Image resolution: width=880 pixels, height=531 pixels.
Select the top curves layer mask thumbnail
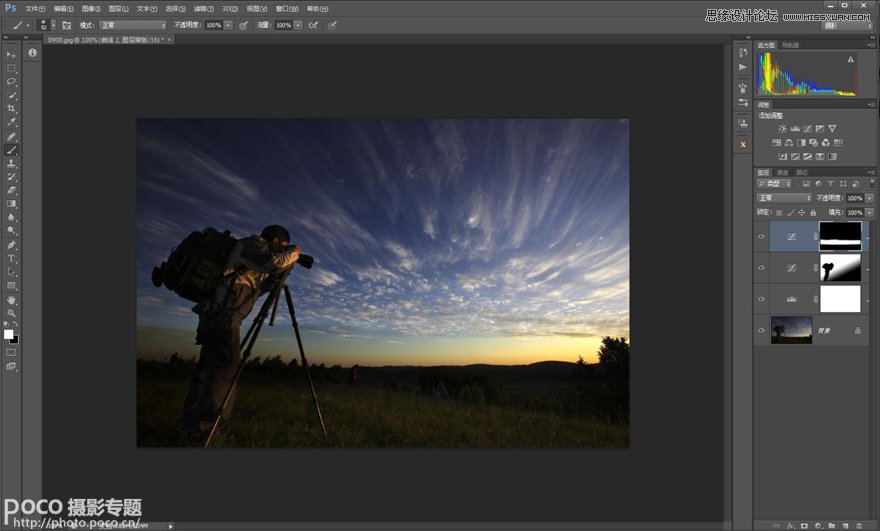(x=840, y=237)
